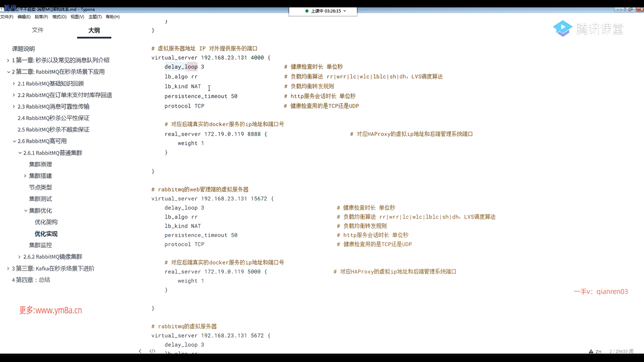Switch to the 文件 sidebar tab
644x362 pixels.
(38, 30)
